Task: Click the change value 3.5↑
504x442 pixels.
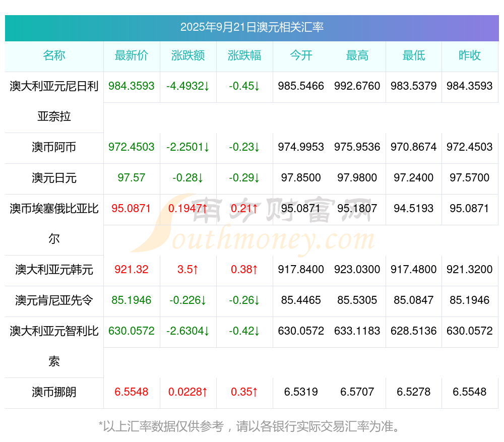Action: 188,269
